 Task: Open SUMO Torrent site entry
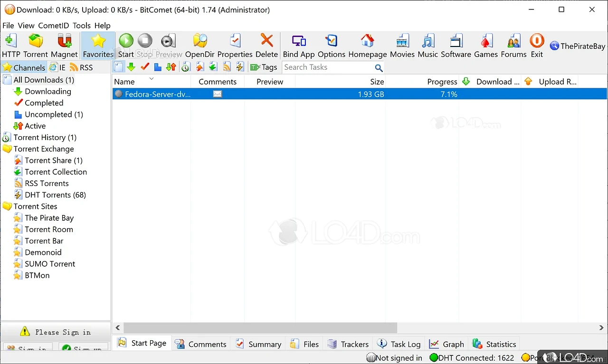tap(50, 264)
